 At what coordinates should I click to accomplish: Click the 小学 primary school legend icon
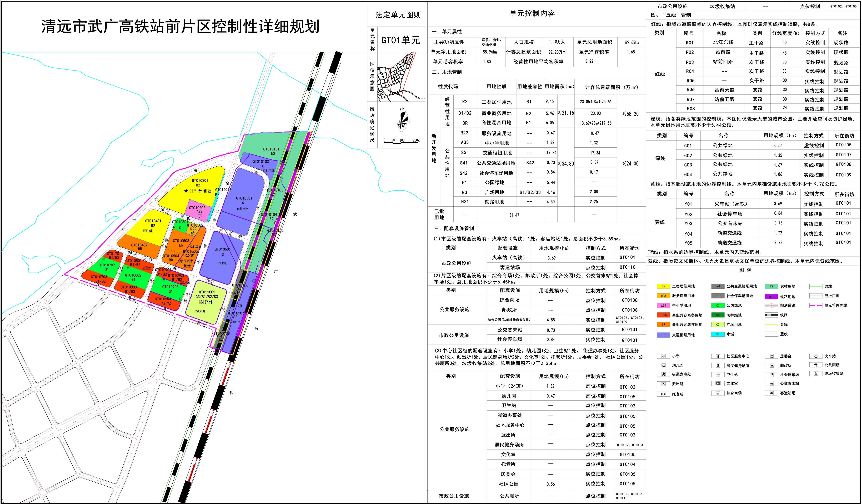click(x=663, y=356)
